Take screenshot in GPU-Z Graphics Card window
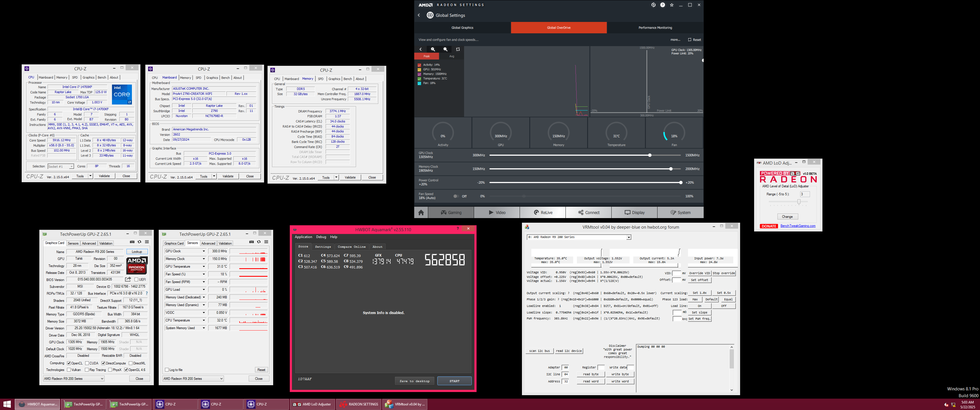This screenshot has width=980, height=410. (x=132, y=242)
